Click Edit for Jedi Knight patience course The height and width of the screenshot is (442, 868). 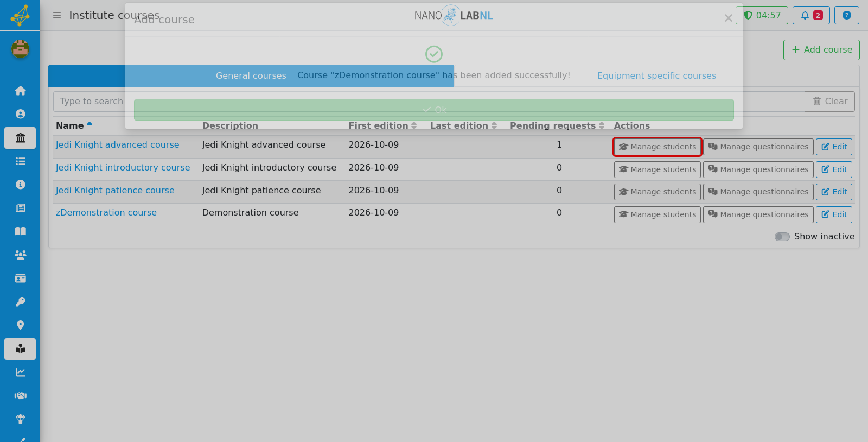point(834,192)
